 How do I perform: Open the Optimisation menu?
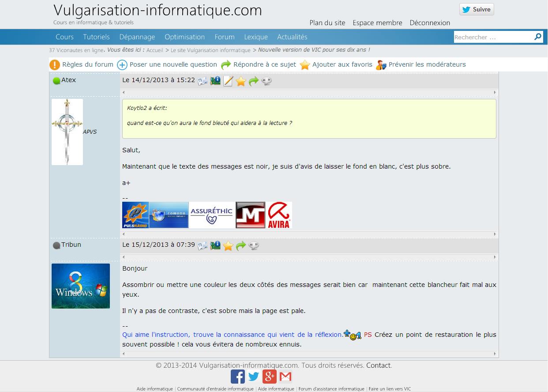[x=184, y=37]
